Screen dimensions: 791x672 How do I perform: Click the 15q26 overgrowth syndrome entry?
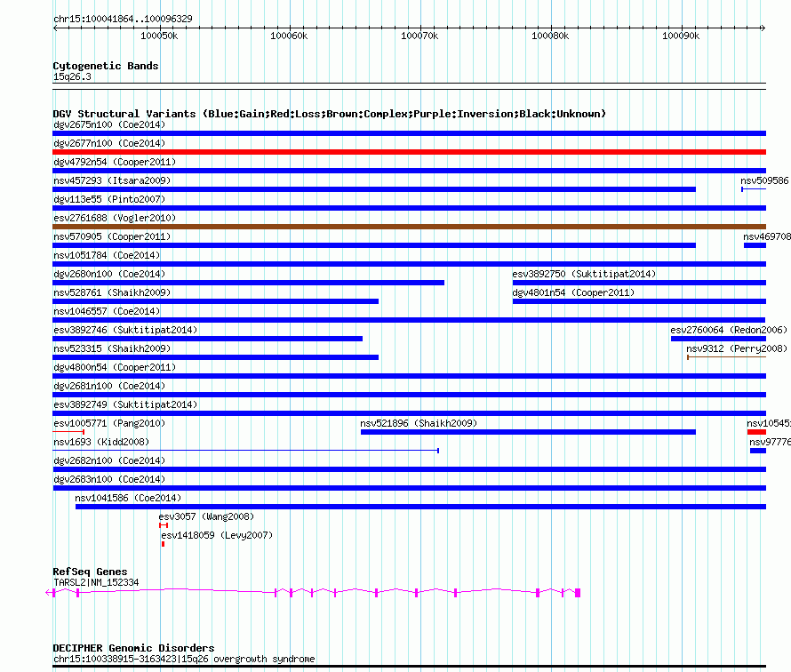point(184,659)
